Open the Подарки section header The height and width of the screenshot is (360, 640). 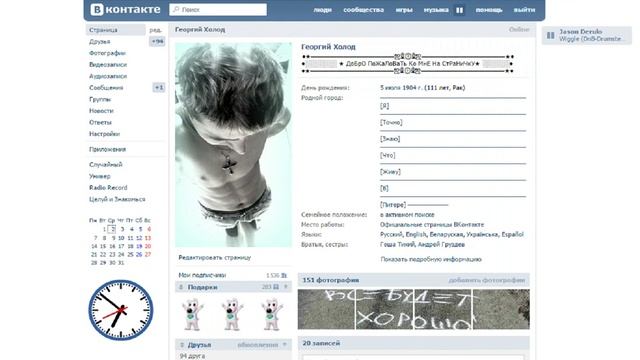[202, 287]
